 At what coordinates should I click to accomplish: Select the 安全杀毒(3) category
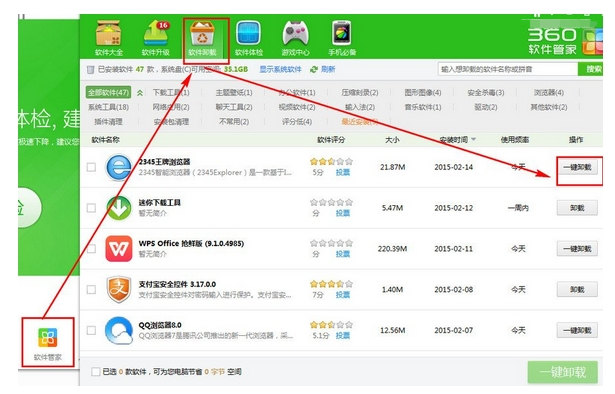(486, 93)
